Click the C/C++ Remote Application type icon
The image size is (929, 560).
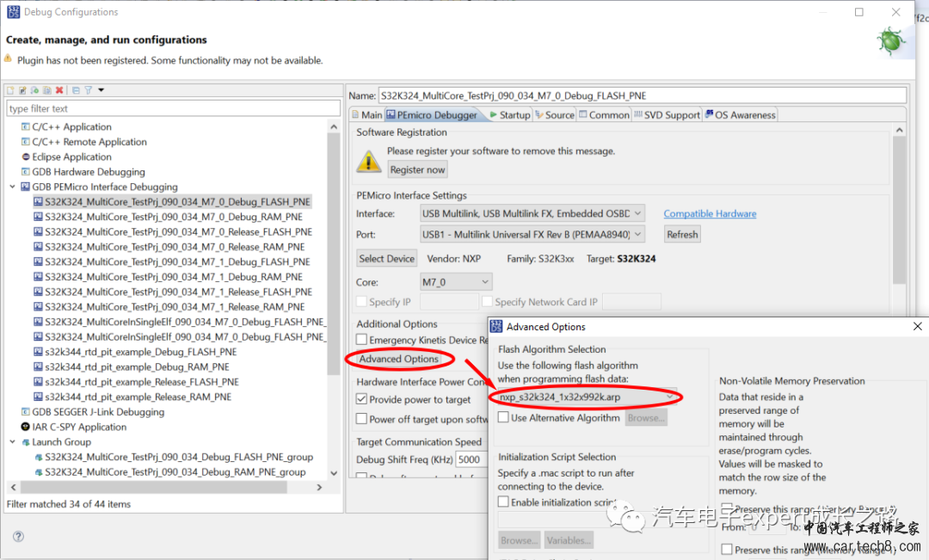[x=26, y=142]
